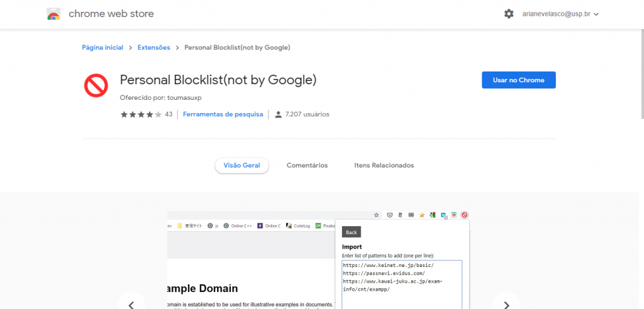Open the Extensões breadcrumb link
The image size is (644, 309).
153,48
